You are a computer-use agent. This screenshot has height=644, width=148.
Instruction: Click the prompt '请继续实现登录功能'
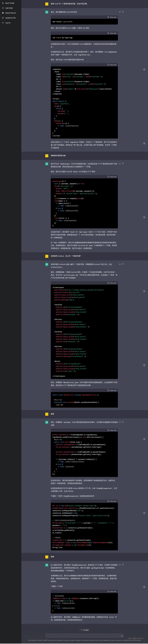[x=58, y=155]
